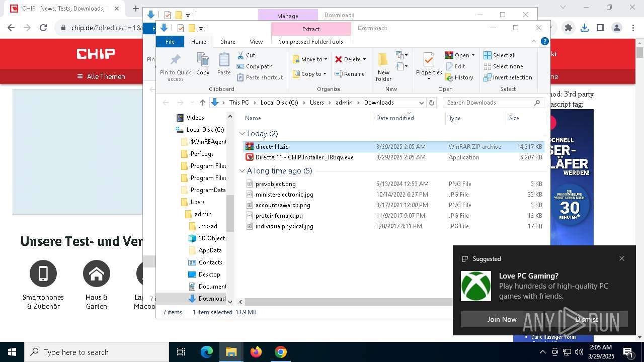Create a New folder
Screen dimensions: 644x362
tap(383, 67)
